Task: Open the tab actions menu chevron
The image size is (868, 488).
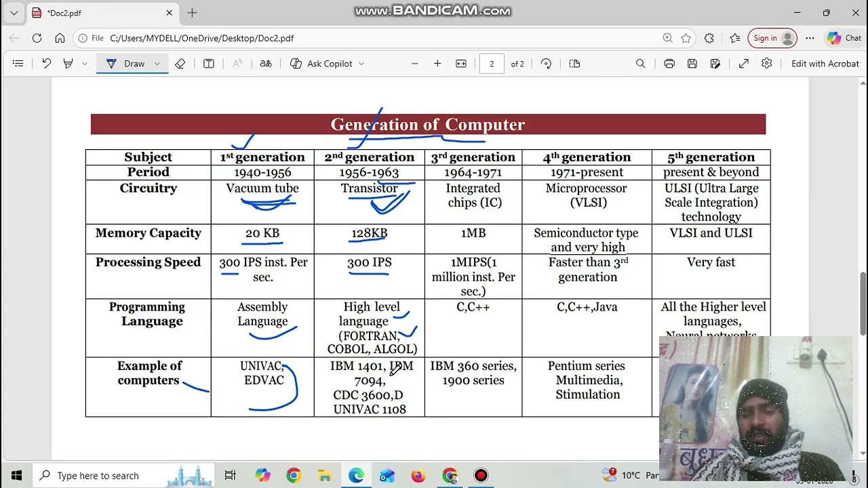Action: point(14,13)
